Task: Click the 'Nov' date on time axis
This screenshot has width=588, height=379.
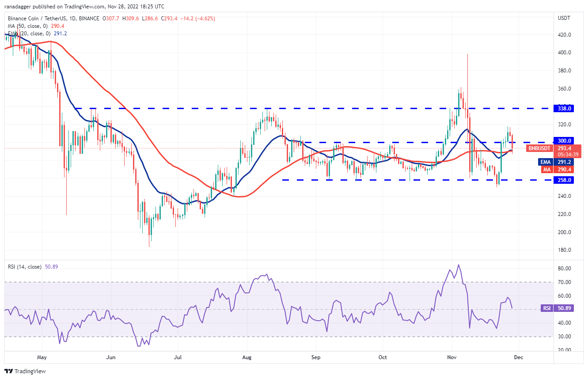Action: click(451, 357)
